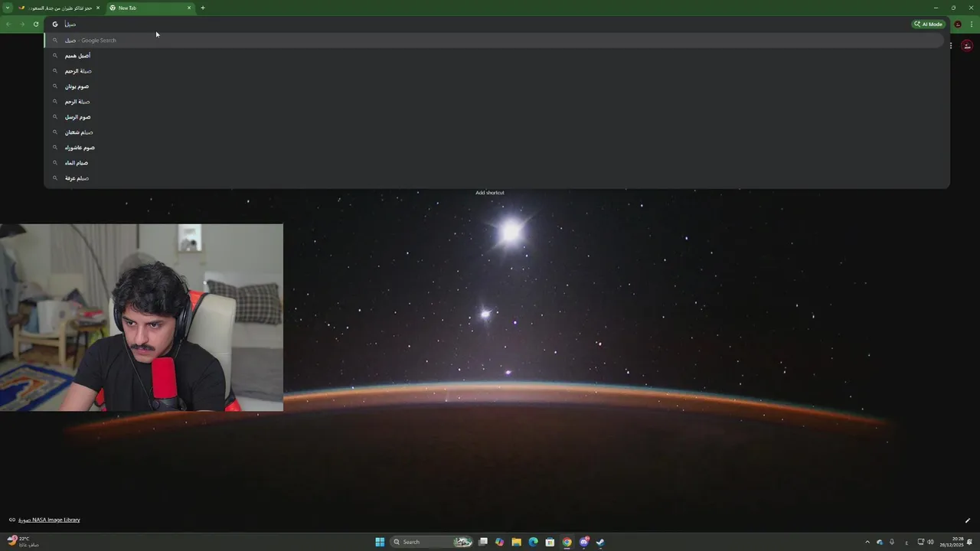This screenshot has height=551, width=980.
Task: Open the tab search dropdown arrow
Action: pos(7,8)
